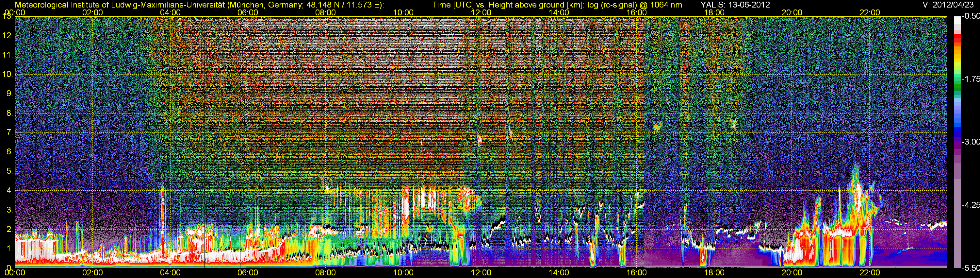Click the '14:00' label on the lower time axis
This screenshot has height=278, width=980.
pyautogui.click(x=559, y=273)
